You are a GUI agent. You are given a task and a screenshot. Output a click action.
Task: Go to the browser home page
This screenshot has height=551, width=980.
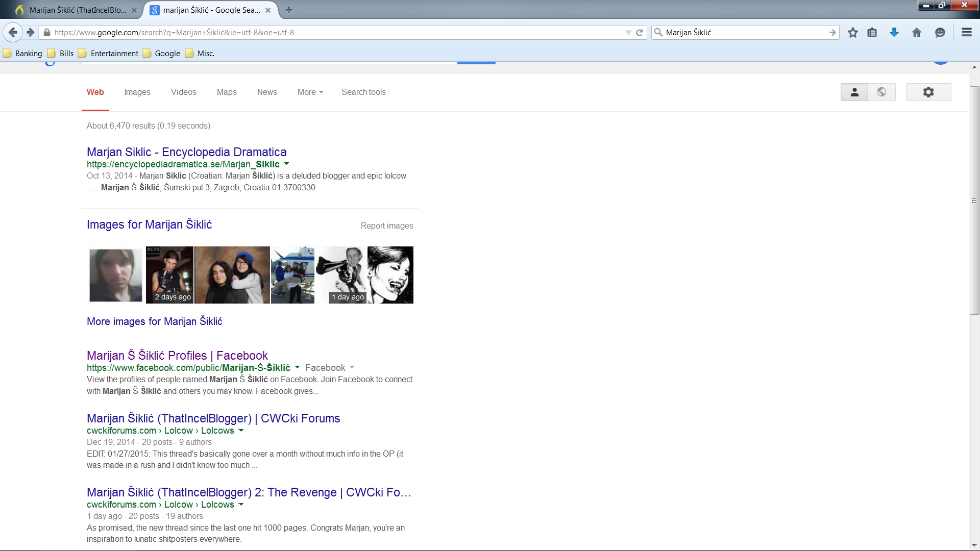[917, 32]
